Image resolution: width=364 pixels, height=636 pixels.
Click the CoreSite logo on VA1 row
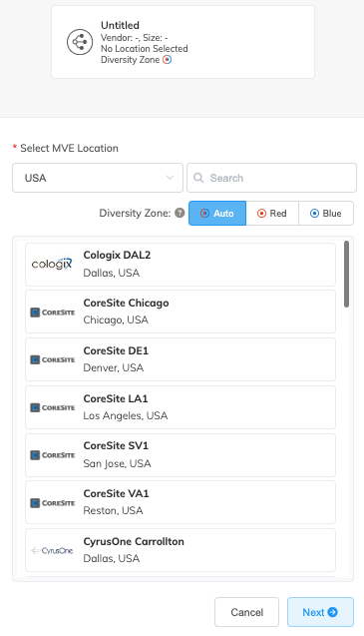click(x=53, y=503)
